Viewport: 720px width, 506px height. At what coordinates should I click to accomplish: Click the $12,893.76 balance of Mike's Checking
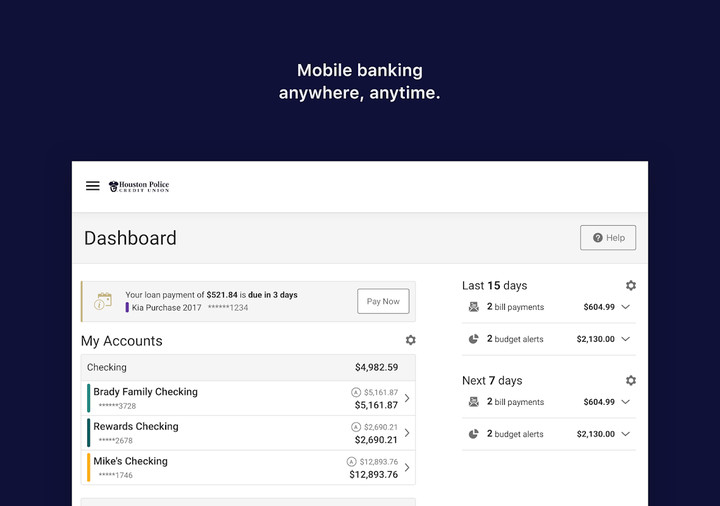(x=374, y=474)
